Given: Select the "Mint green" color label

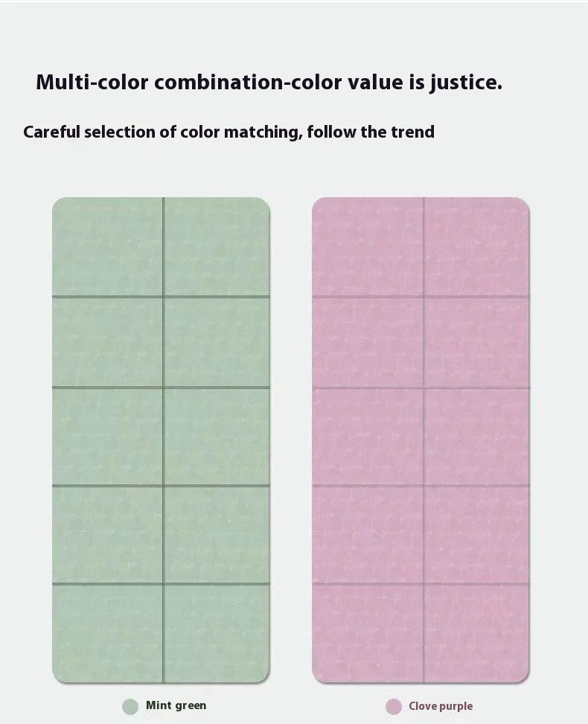Looking at the screenshot, I should (x=176, y=705).
